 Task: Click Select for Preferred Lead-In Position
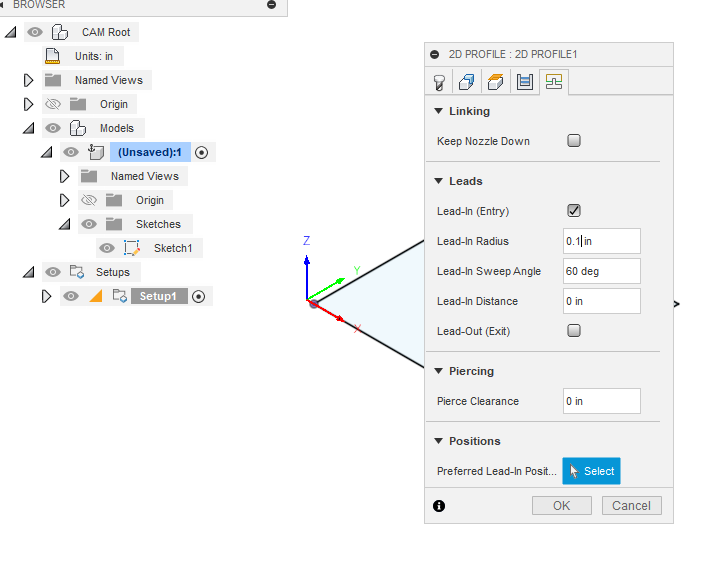coord(591,471)
